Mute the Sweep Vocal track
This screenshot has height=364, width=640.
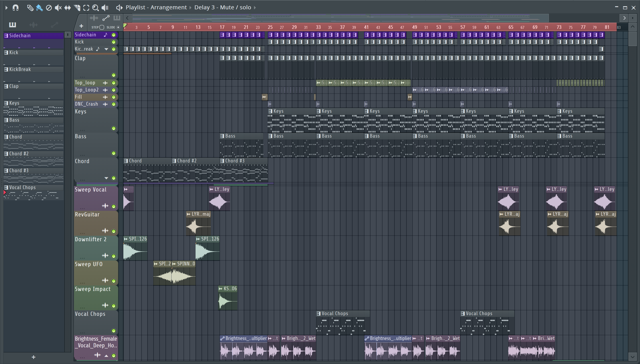[114, 206]
